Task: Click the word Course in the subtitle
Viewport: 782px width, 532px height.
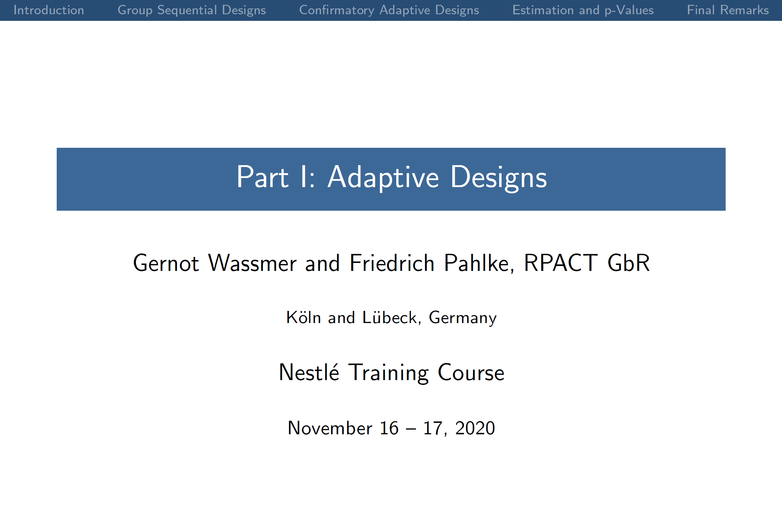Action: pos(471,373)
